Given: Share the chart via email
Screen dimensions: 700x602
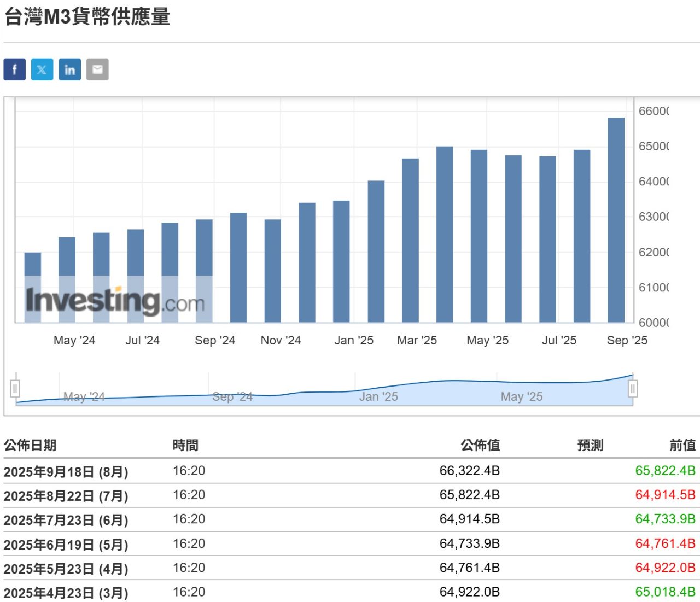Looking at the screenshot, I should tap(98, 69).
